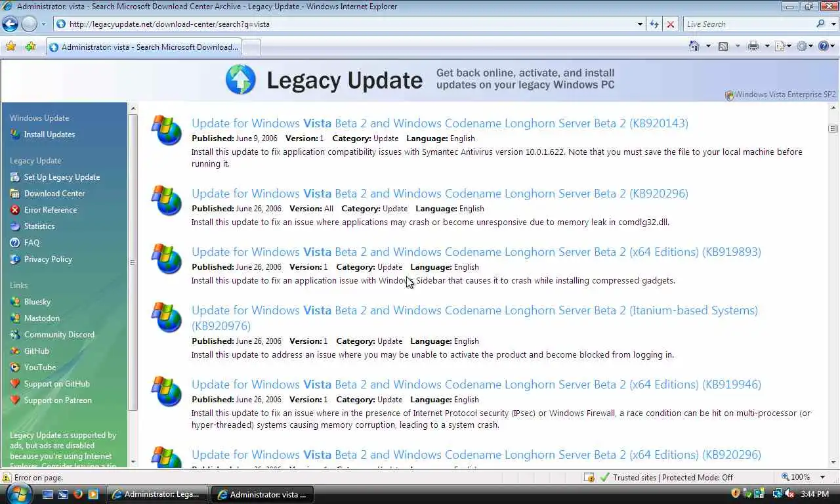Open the Page menu icon
This screenshot has height=504, width=840.
click(x=783, y=46)
